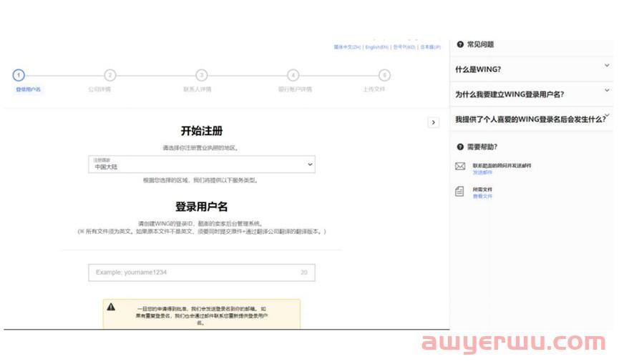Click the warning triangle icon in notice

[x=111, y=306]
